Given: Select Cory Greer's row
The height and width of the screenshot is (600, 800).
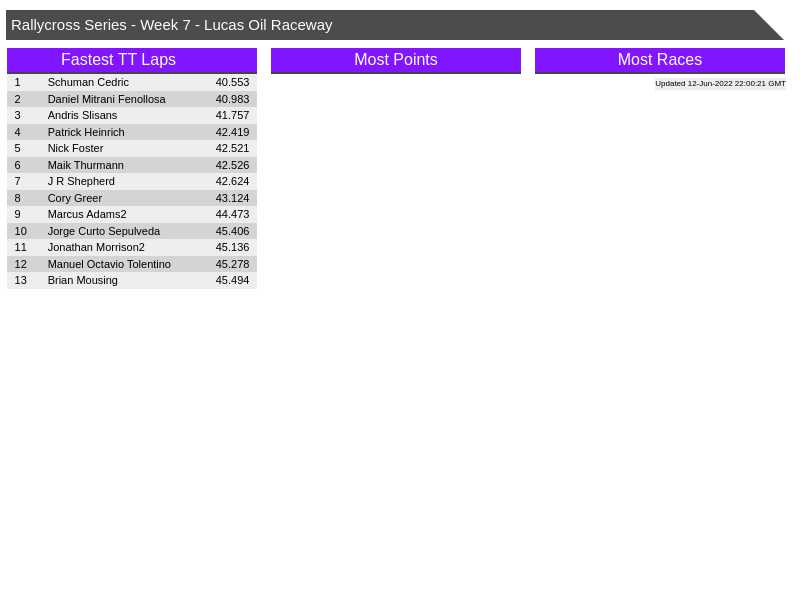Looking at the screenshot, I should pos(74,198).
